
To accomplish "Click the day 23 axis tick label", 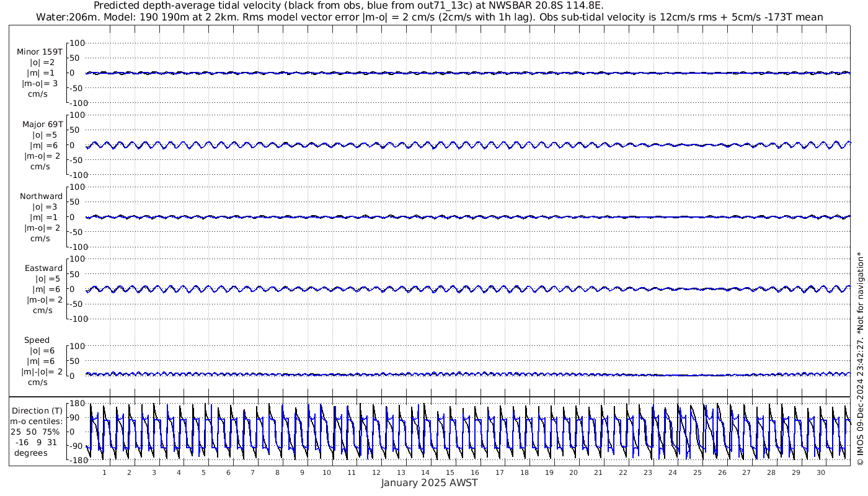I will (648, 472).
